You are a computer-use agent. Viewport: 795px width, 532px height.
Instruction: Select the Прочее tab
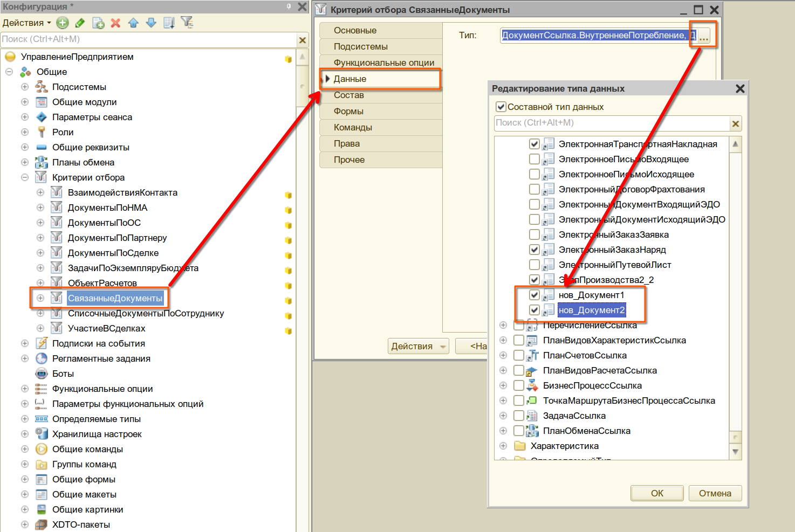[x=381, y=160]
